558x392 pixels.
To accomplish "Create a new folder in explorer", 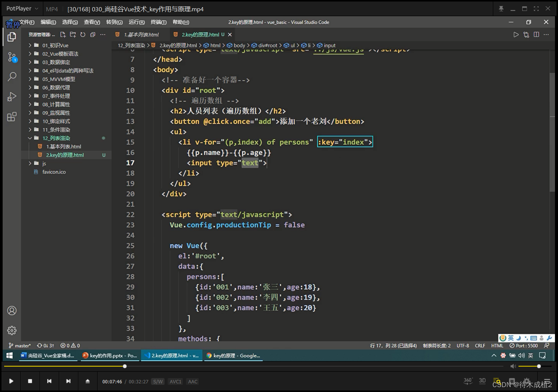I will (x=73, y=35).
